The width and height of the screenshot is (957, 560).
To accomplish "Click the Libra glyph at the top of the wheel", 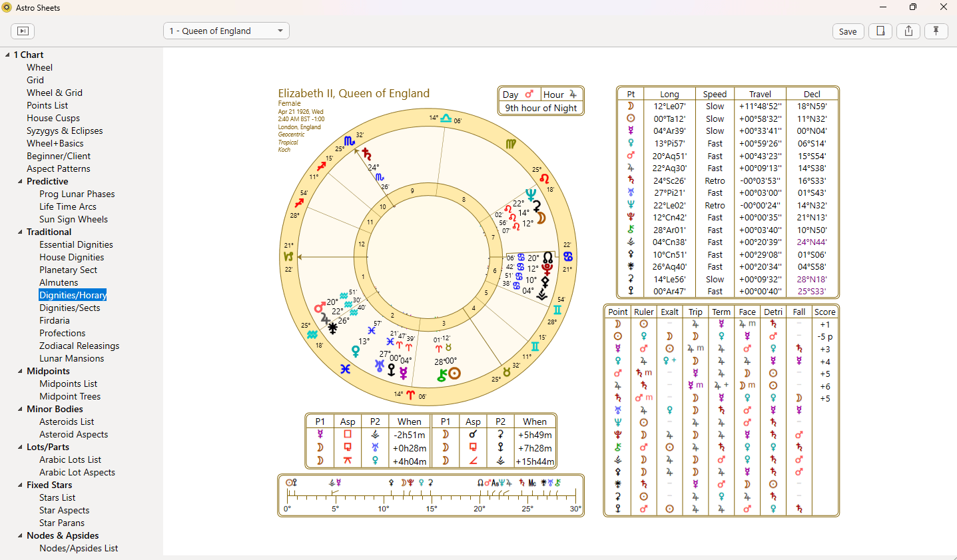I will (446, 118).
